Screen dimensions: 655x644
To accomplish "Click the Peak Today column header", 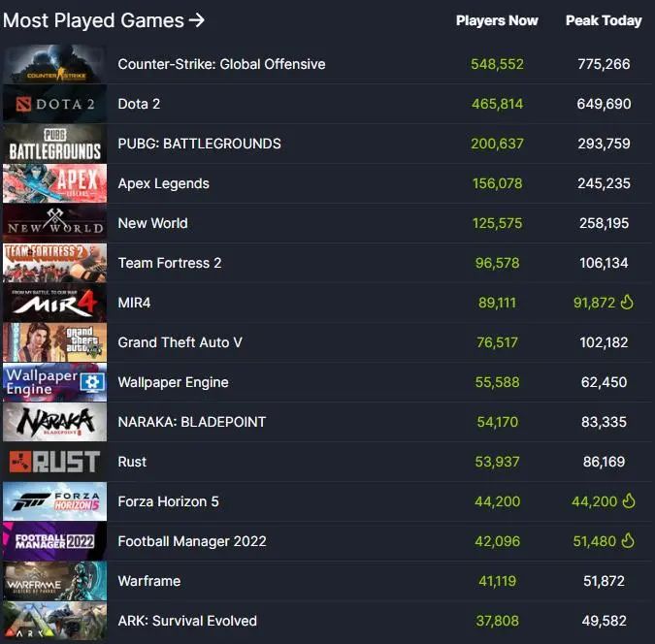I will pyautogui.click(x=604, y=20).
